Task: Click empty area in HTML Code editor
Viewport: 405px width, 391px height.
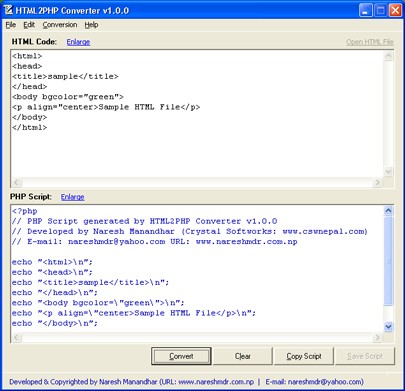Action: click(197, 153)
